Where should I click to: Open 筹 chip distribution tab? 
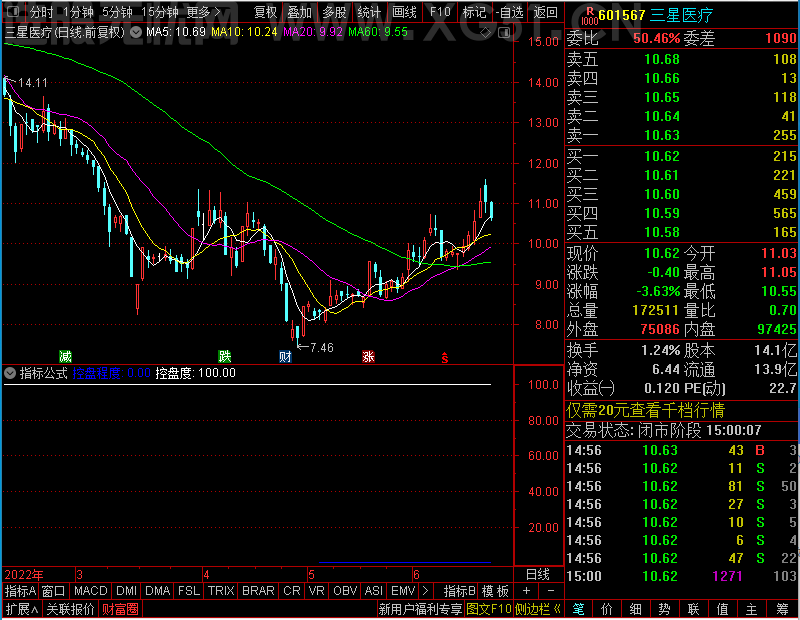click(782, 609)
